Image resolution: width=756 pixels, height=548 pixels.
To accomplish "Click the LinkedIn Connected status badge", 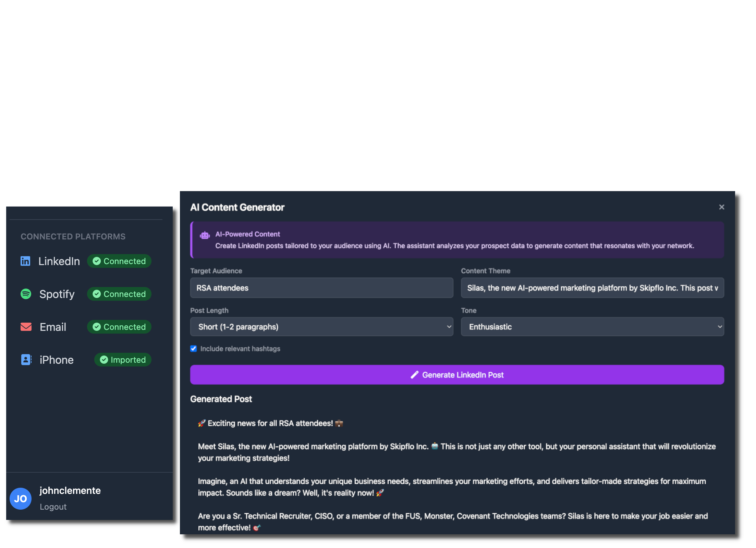I will click(119, 261).
